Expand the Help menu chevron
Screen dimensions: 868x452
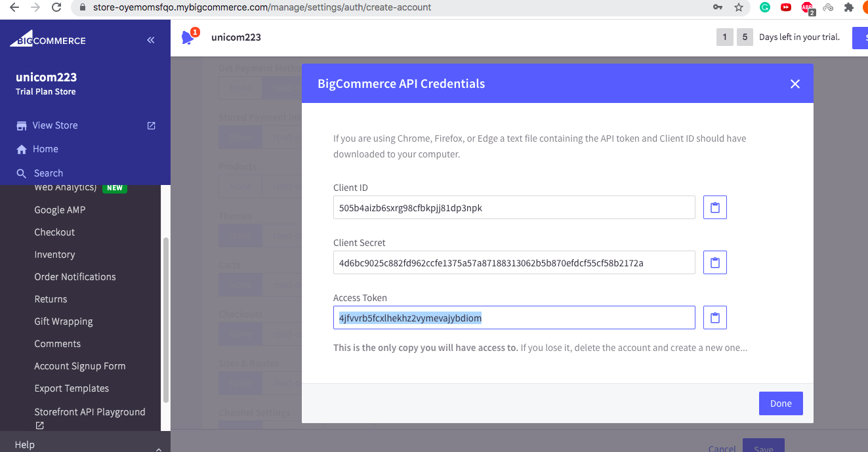tap(158, 447)
